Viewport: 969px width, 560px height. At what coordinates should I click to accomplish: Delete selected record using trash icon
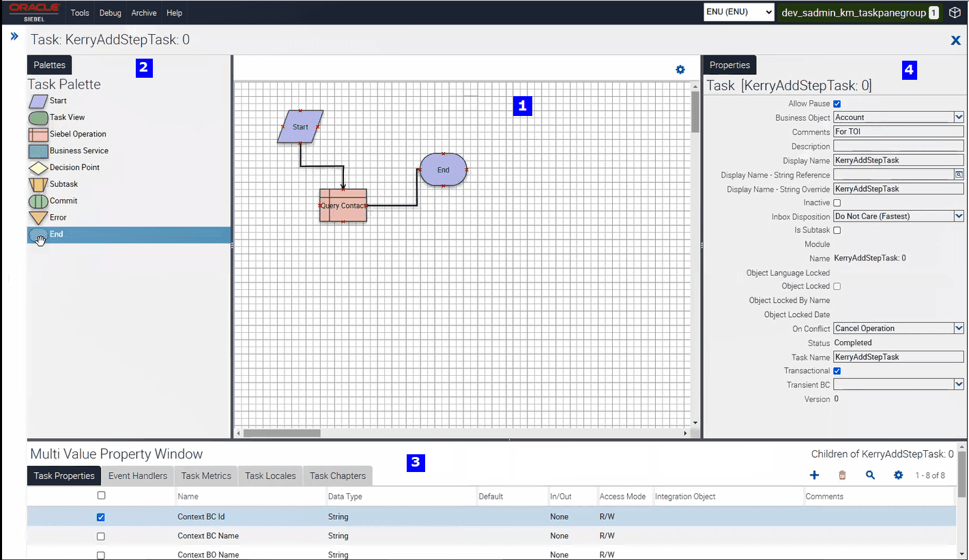[842, 475]
